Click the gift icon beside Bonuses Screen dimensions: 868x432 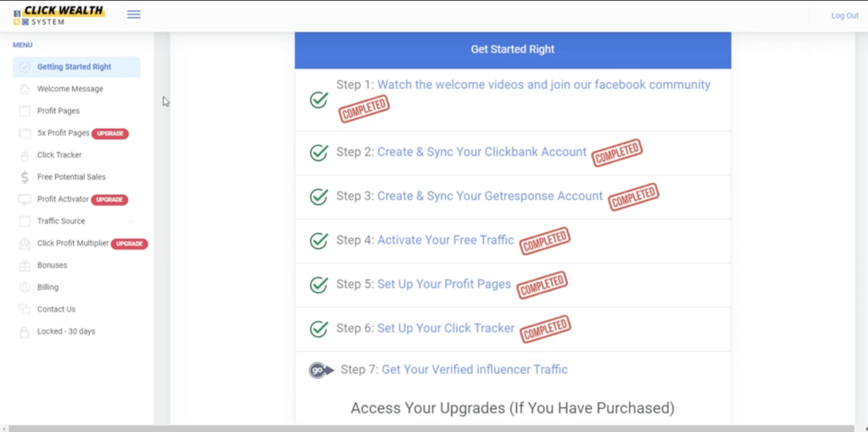[25, 265]
